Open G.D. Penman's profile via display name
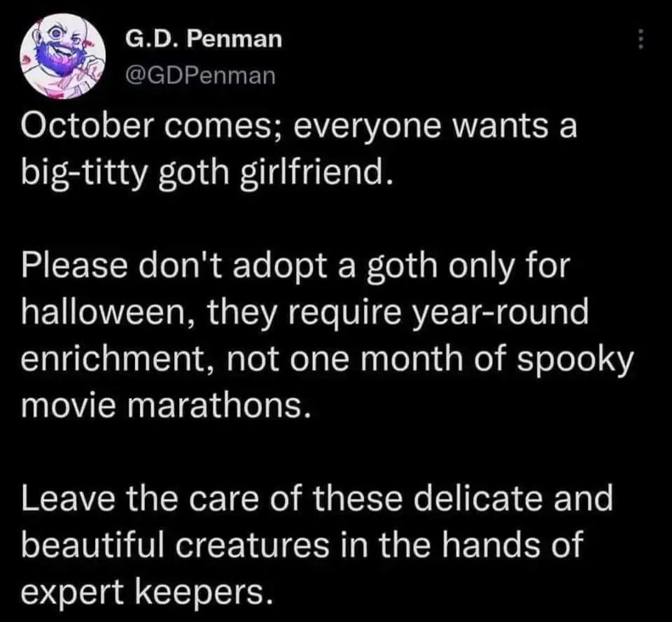This screenshot has height=622, width=672. tap(204, 38)
